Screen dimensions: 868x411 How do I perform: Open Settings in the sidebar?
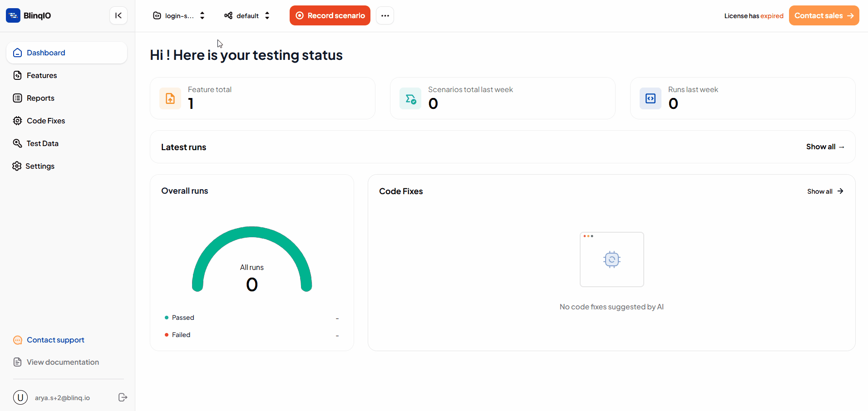(67, 166)
